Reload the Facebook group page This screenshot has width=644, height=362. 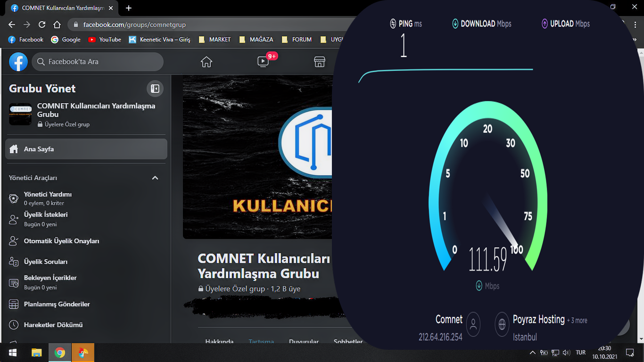(x=42, y=25)
